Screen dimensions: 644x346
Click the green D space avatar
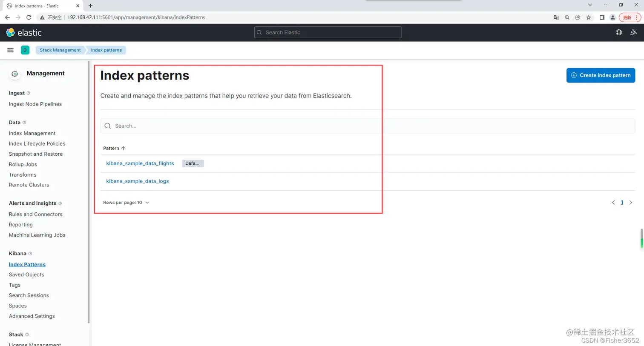point(25,50)
